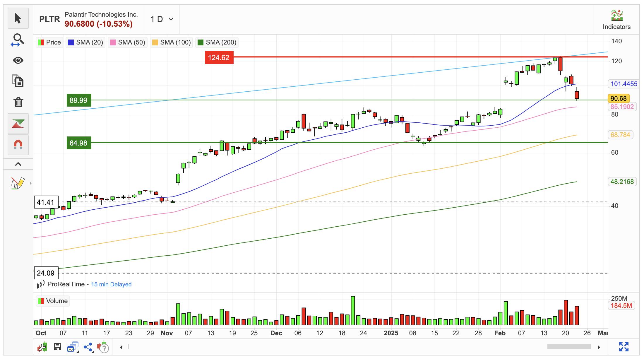
Task: Click the horizontal time scrollbar thumb
Action: [x=569, y=347]
